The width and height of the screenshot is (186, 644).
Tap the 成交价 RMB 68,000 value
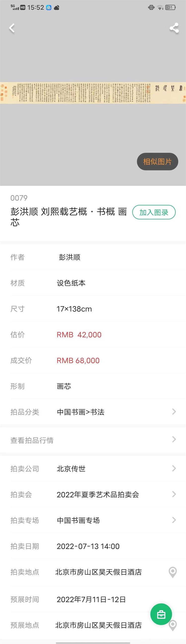pyautogui.click(x=78, y=361)
